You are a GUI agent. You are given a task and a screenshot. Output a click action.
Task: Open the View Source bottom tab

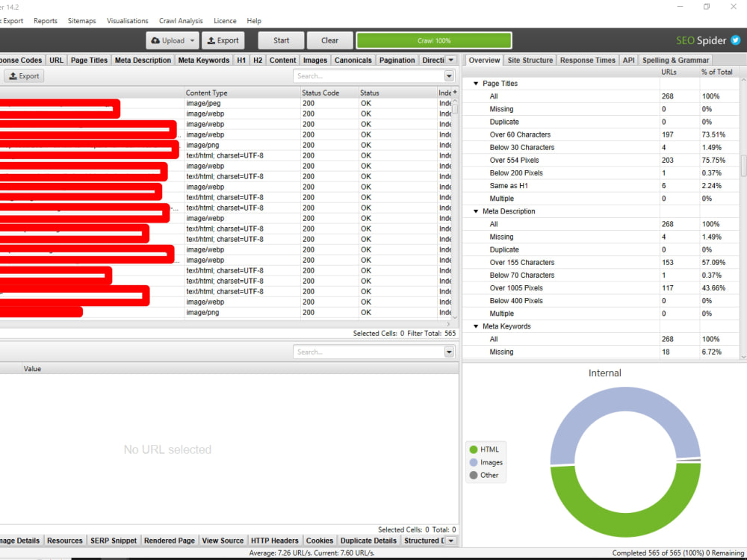[x=223, y=541]
